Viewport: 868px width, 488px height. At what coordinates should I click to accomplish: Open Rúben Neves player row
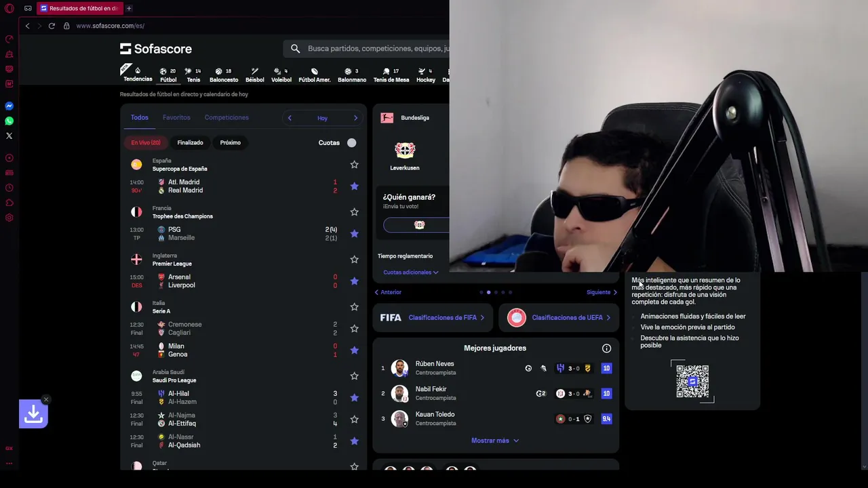[496, 368]
